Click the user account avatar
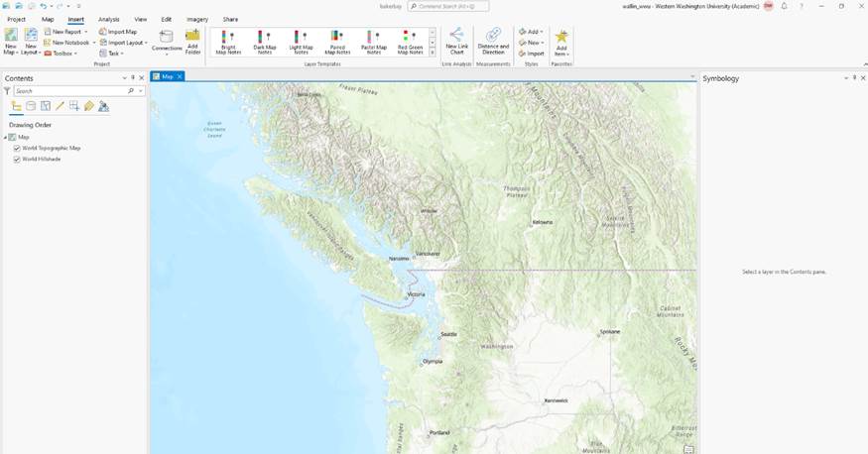Viewport: 868px width, 454px height. [x=769, y=6]
